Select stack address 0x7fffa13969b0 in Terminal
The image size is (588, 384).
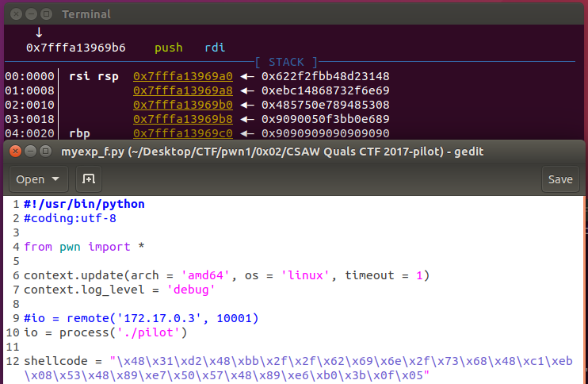coord(183,105)
